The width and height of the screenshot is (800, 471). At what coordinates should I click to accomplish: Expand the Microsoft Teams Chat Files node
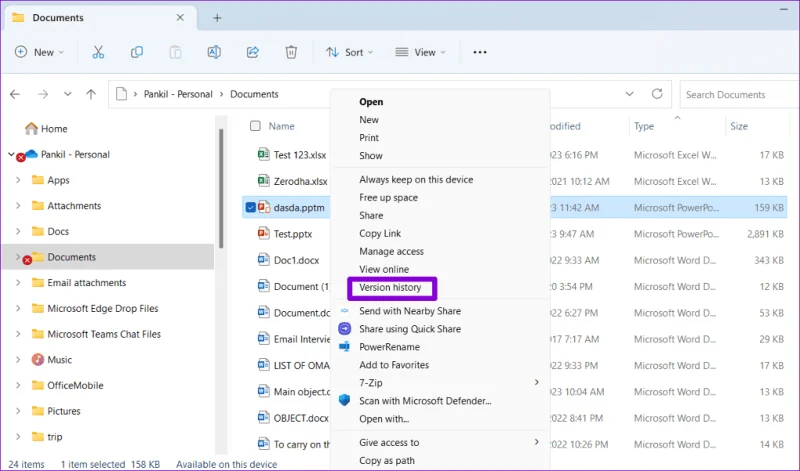tap(18, 334)
